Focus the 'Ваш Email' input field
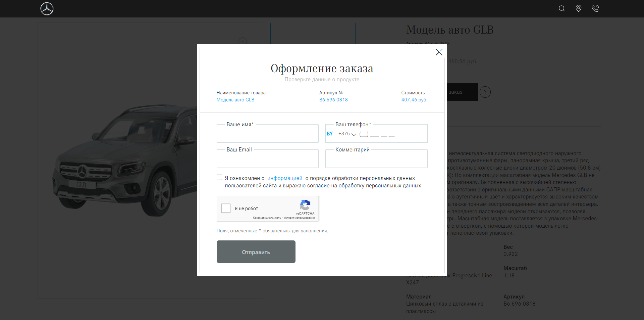Screen dimensions: 644x320 point(267,158)
